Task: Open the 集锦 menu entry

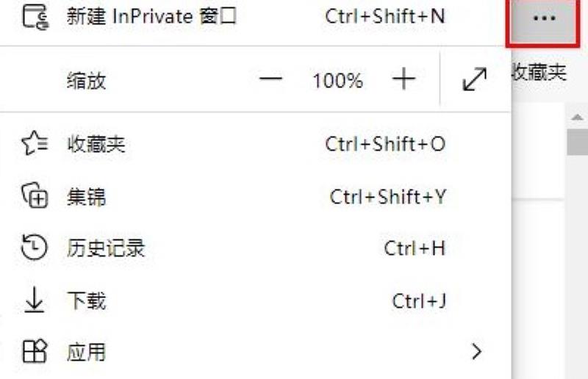Action: tap(255, 195)
